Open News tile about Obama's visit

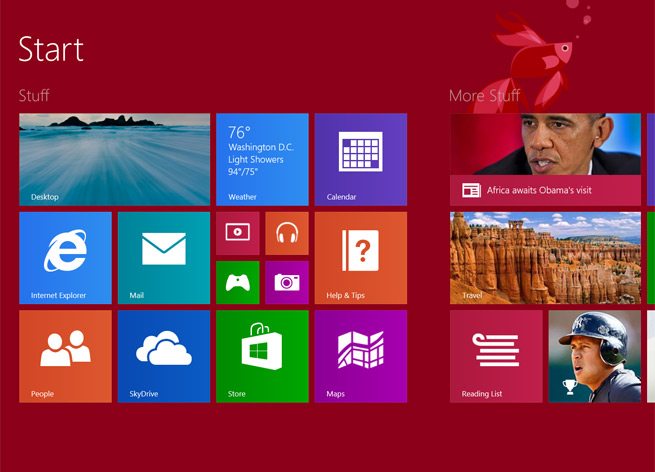click(x=545, y=159)
